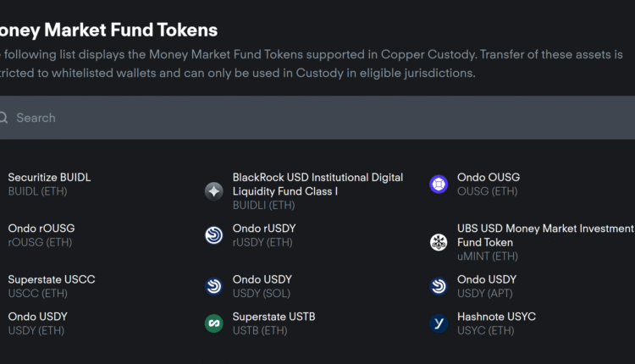This screenshot has width=635, height=364.
Task: Click the BlackRock BUIDLI token icon
Action: click(214, 191)
